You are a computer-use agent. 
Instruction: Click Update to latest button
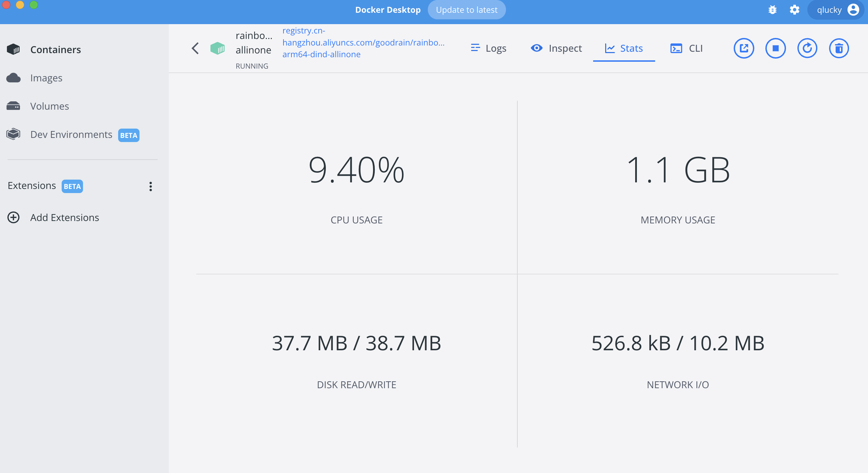467,10
